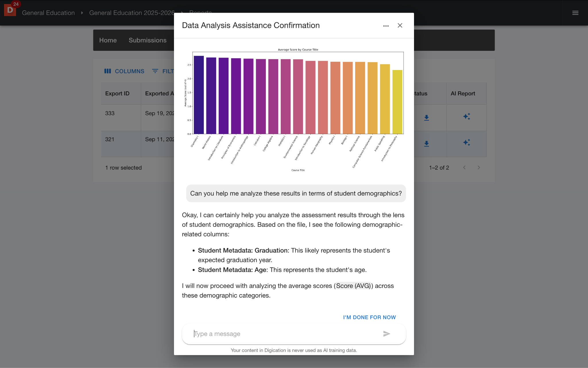The image size is (588, 368).
Task: Open the more options ellipsis in dialog
Action: tap(386, 26)
